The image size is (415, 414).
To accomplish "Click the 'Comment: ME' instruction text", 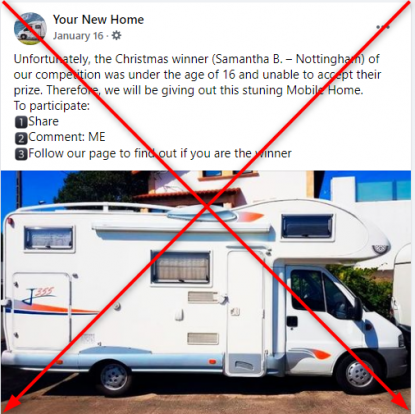I will click(67, 137).
